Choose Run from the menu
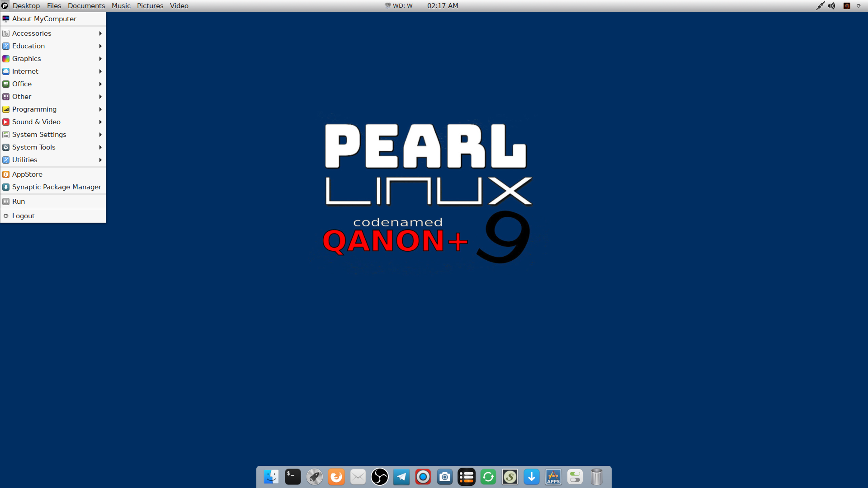This screenshot has width=868, height=488. pos(53,202)
